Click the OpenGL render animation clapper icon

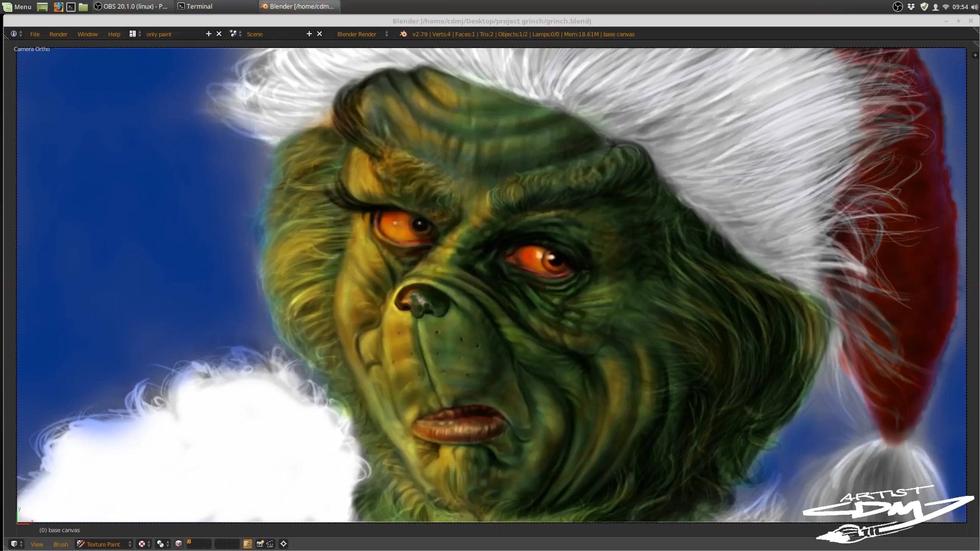click(270, 544)
